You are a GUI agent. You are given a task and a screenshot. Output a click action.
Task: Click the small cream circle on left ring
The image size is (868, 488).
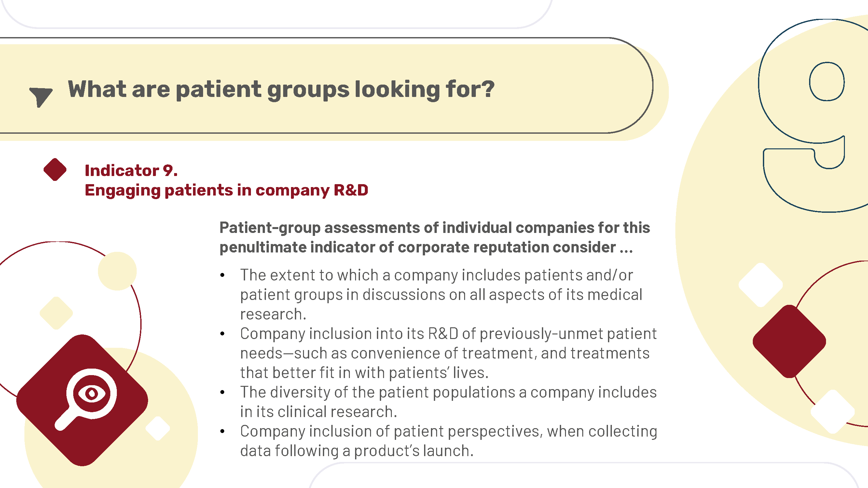pos(117,271)
